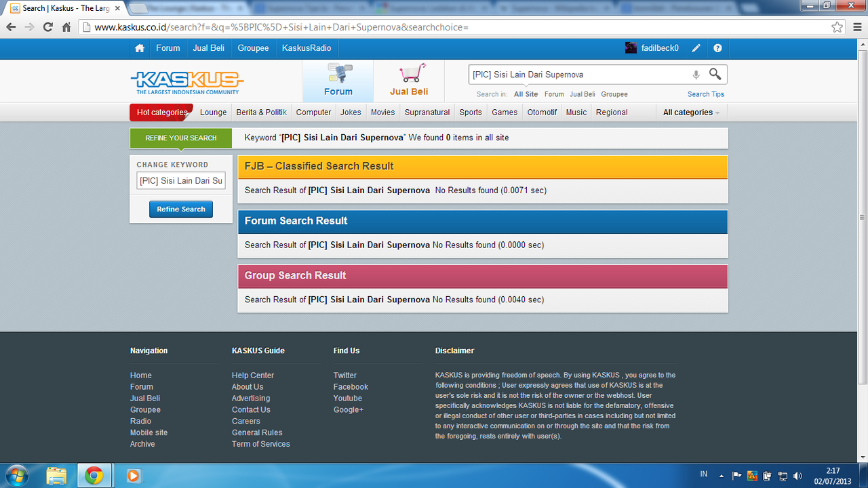Open Term of Services link
The height and width of the screenshot is (488, 868).
(261, 444)
